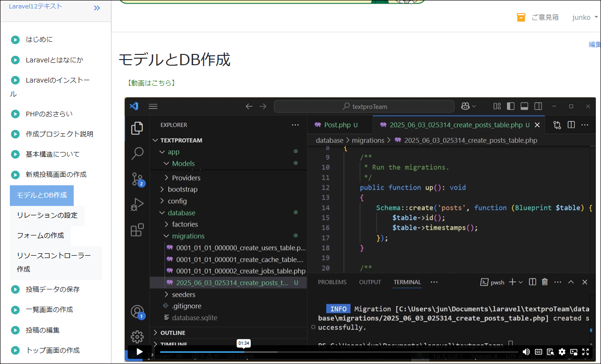
Task: Open Source Control icon with badge 2
Action: 138,179
